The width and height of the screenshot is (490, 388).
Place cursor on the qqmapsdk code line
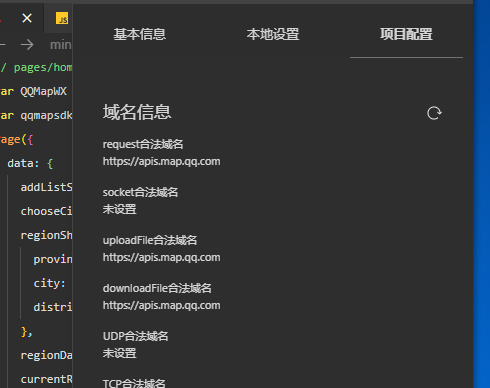36,115
